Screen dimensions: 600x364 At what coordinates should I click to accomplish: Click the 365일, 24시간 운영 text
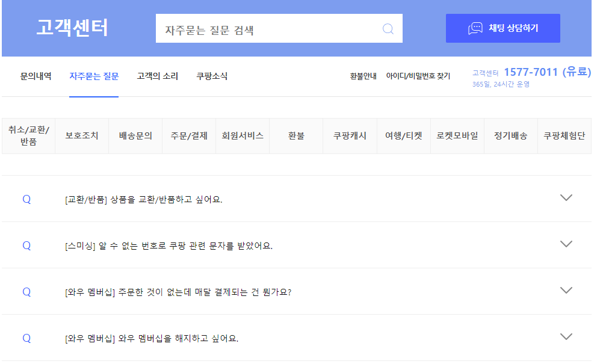[501, 84]
